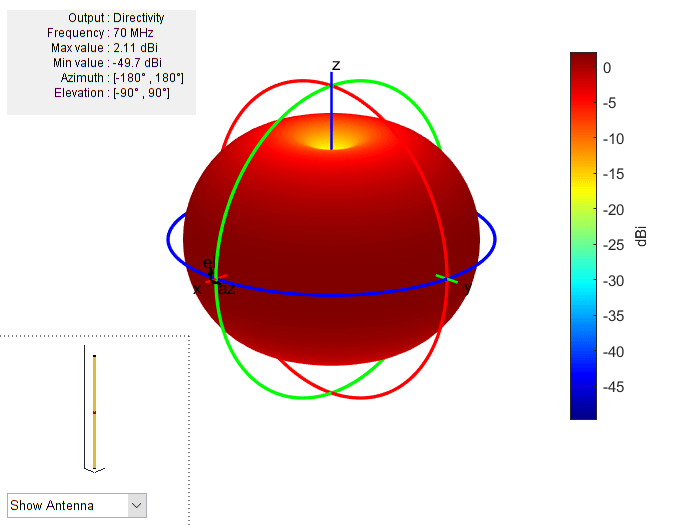Screen dimensions: 700x525
Task: Click the blue azimuth circle ring
Action: (x=331, y=294)
